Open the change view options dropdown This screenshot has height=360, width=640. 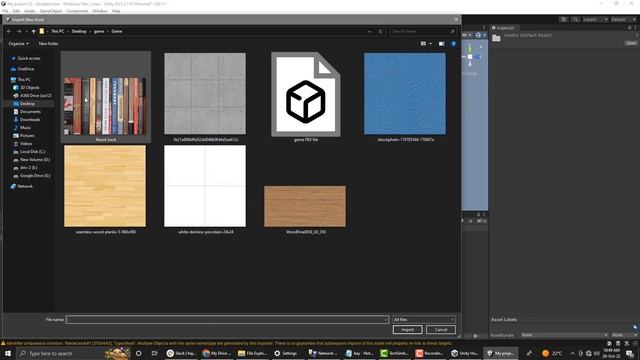pyautogui.click(x=430, y=44)
